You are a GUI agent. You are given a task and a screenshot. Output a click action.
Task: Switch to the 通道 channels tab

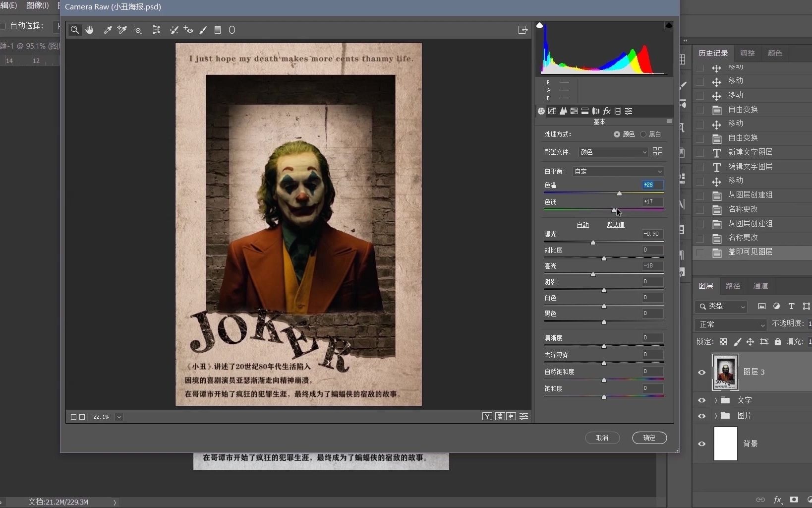coord(760,286)
